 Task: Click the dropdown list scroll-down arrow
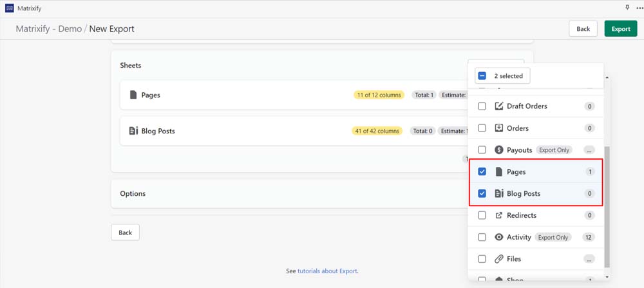607,277
